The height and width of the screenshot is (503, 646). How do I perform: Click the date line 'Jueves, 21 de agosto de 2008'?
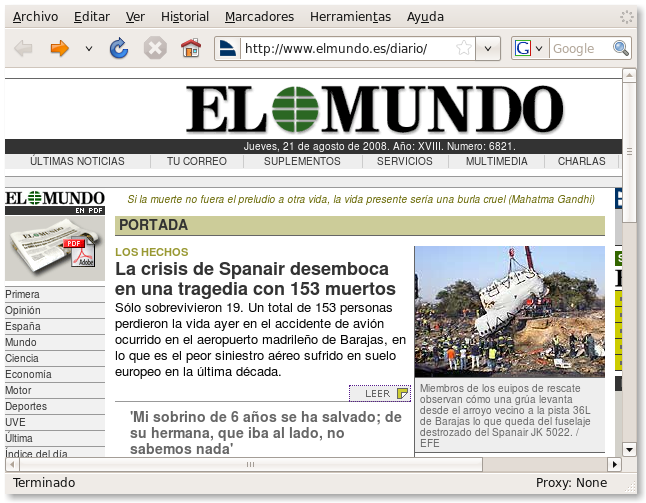[x=315, y=146]
